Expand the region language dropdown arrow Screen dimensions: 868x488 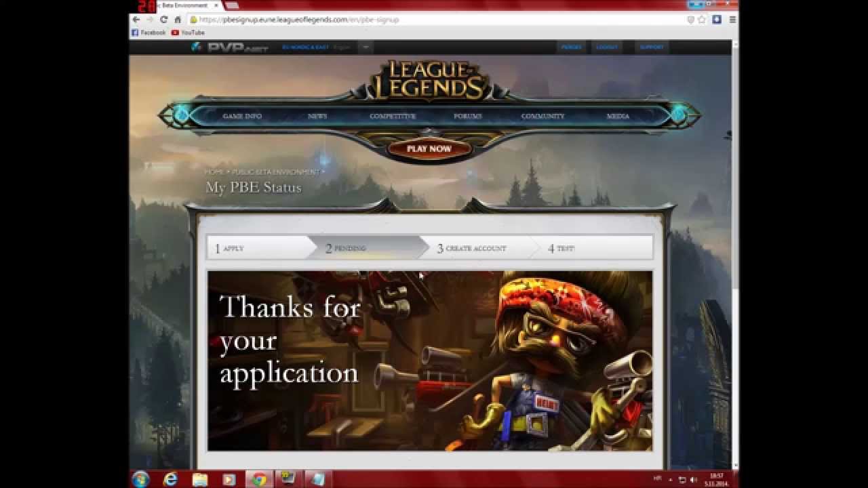[x=365, y=47]
